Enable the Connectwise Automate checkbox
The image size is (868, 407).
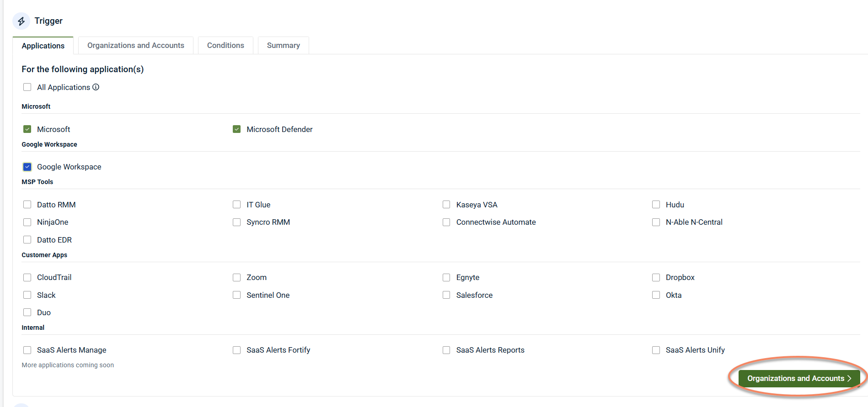446,222
